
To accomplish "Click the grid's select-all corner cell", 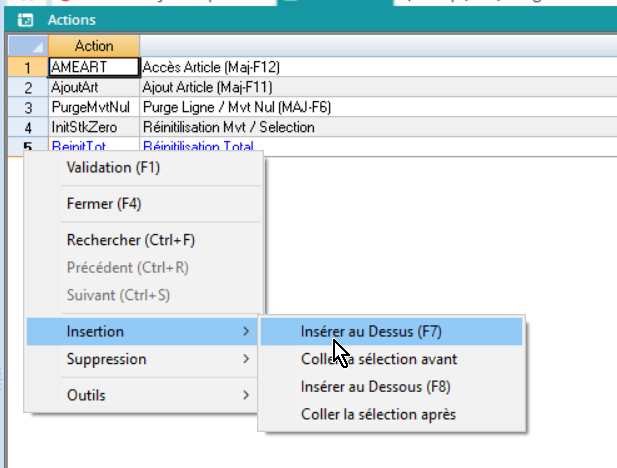I will pyautogui.click(x=27, y=46).
